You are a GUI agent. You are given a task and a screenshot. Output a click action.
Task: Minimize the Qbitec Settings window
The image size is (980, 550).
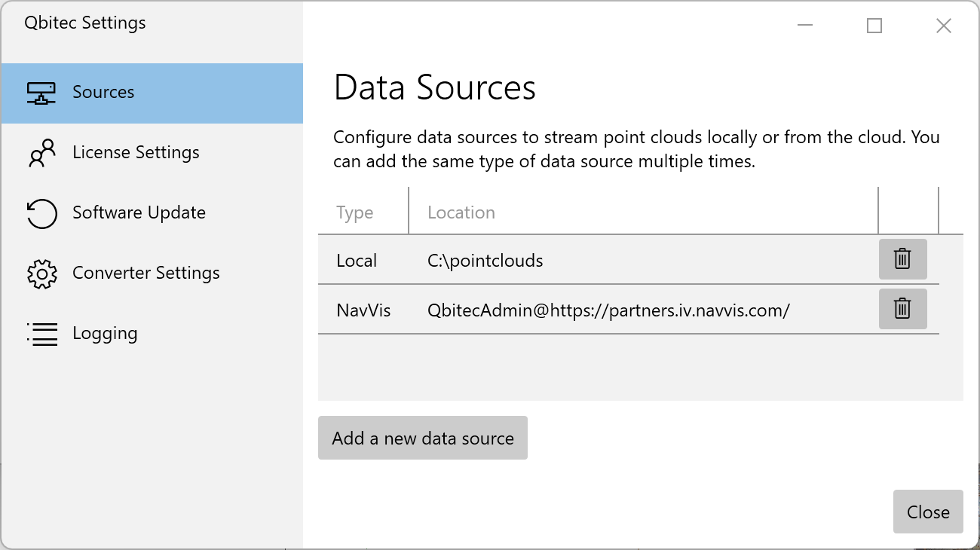pyautogui.click(x=805, y=26)
